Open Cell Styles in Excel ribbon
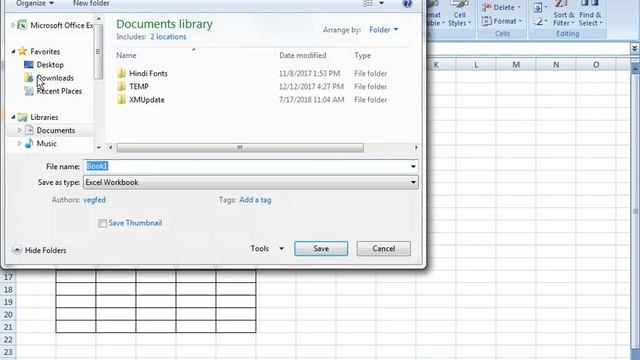Image resolution: width=640 pixels, height=360 pixels. pyautogui.click(x=460, y=14)
